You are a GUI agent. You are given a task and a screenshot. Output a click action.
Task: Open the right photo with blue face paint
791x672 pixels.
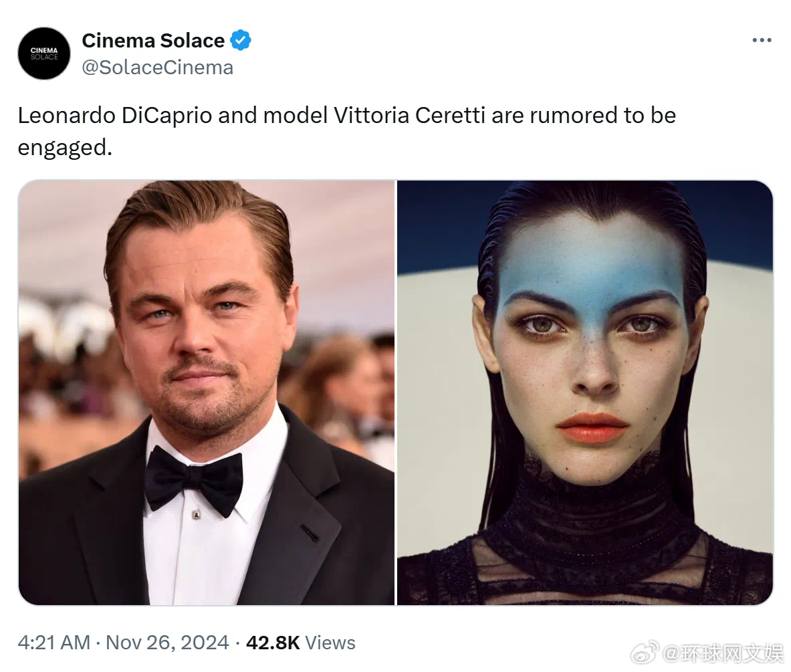point(585,393)
